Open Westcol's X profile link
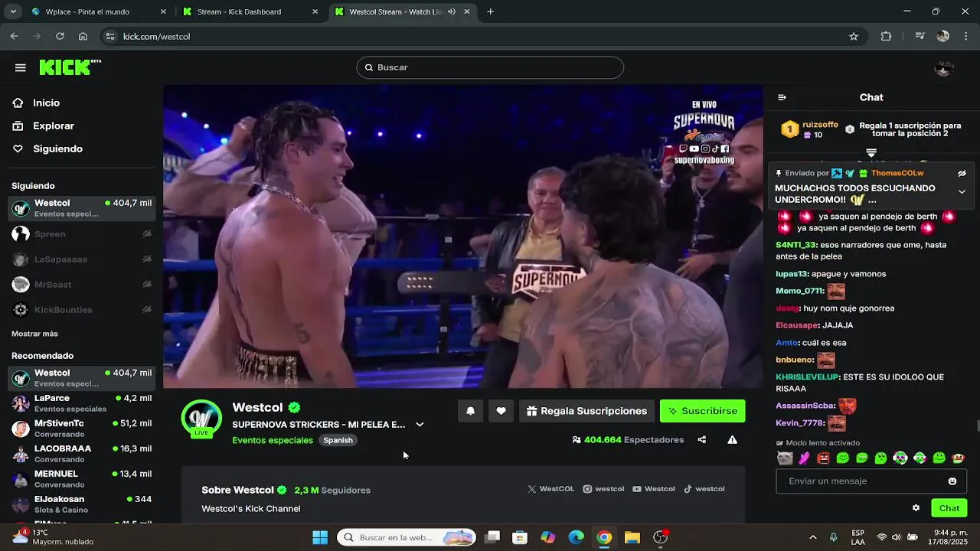Viewport: 980px width, 551px height. tap(551, 489)
